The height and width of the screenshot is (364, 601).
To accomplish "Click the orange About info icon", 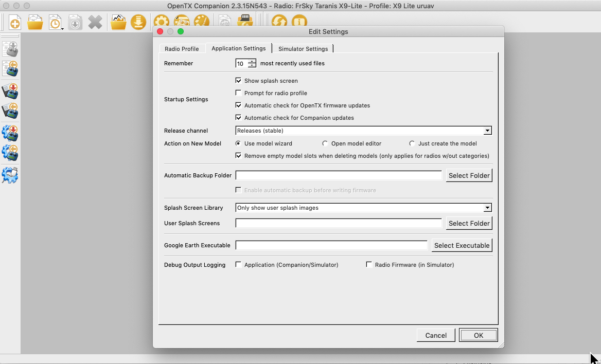I will [x=299, y=21].
